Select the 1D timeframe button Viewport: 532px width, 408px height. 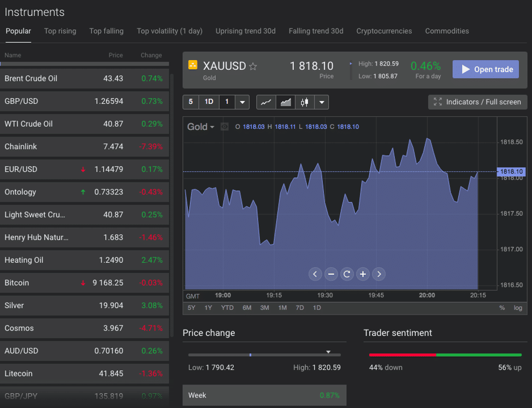(209, 102)
